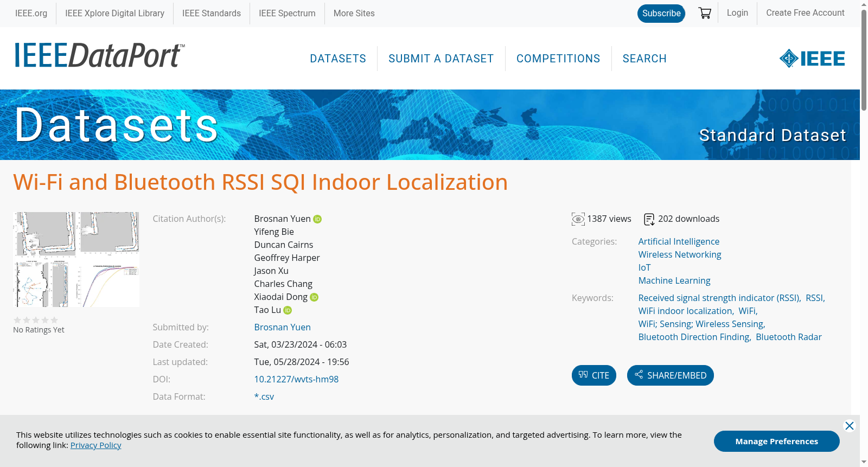Click the SHARE/EMBED button
The image size is (868, 467).
point(671,375)
